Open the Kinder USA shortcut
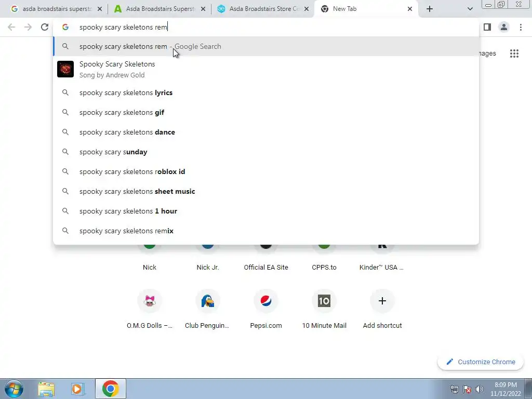Screen dimensions: 532x399 pyautogui.click(x=382, y=267)
